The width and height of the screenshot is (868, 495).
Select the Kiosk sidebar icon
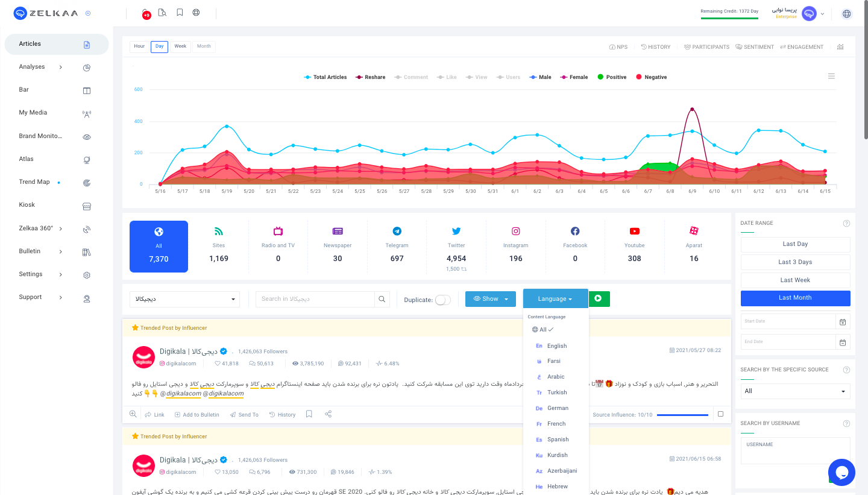tap(87, 206)
